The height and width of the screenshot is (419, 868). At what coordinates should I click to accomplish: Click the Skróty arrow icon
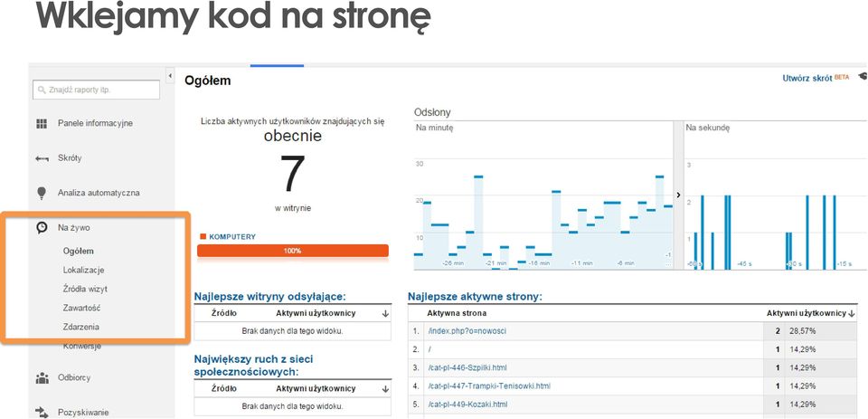tap(42, 158)
